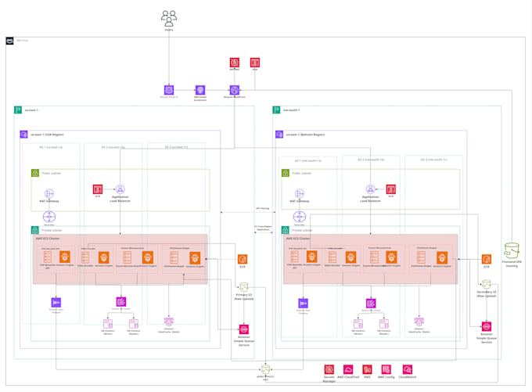Click the NAT Gateway icon in me-south-1
Viewport: 532px width, 392px height.
299,194
